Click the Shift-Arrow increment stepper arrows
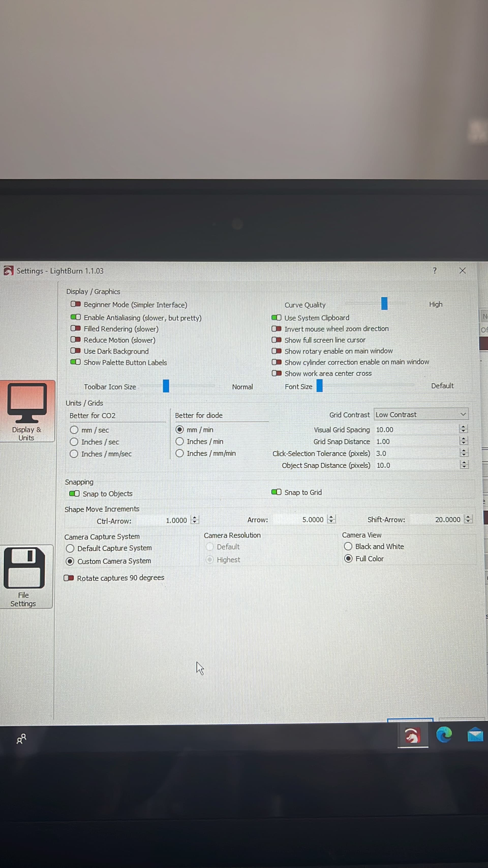The height and width of the screenshot is (868, 488). (468, 519)
